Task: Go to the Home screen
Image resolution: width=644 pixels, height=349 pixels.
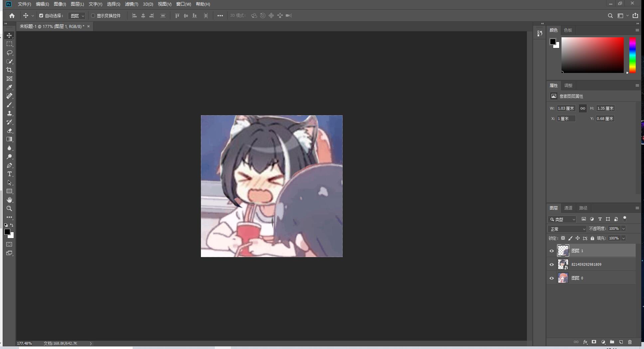Action: click(x=12, y=16)
